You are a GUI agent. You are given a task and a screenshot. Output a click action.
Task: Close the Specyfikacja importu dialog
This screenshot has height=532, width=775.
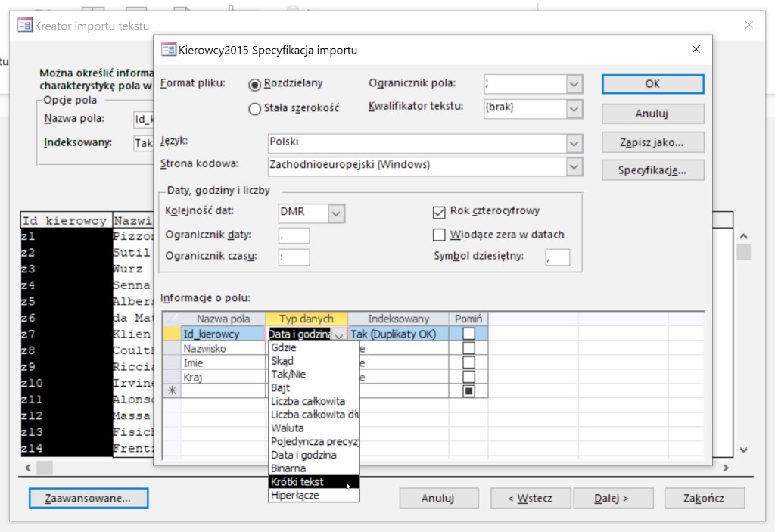tap(696, 50)
